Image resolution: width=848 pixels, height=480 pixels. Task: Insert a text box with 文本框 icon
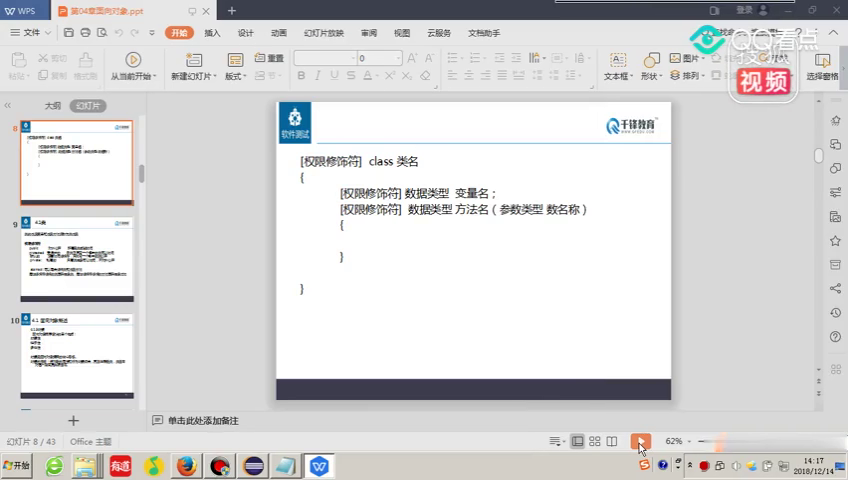(x=615, y=60)
